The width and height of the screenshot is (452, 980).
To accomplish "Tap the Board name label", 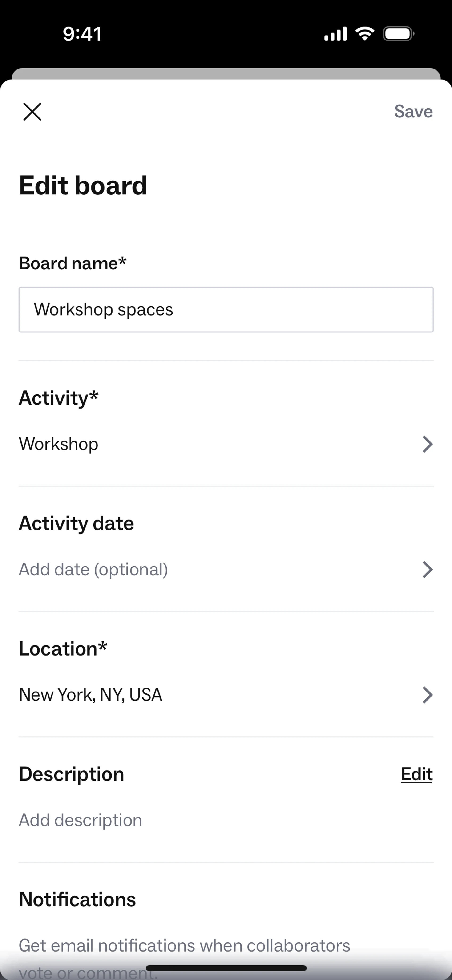I will click(72, 263).
